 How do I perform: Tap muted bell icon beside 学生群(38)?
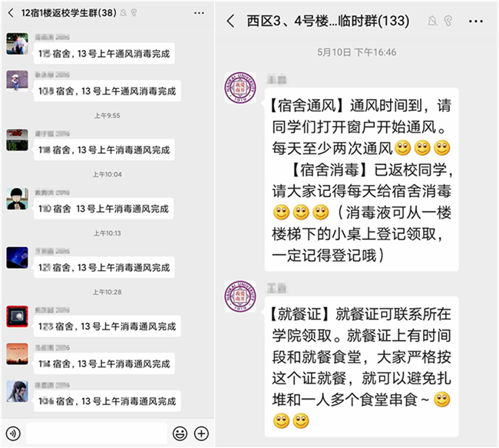click(x=124, y=13)
